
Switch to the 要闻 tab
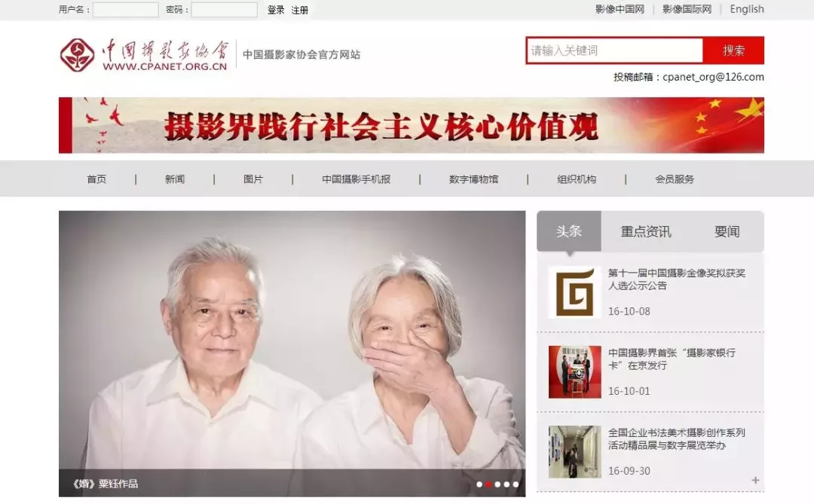(727, 231)
